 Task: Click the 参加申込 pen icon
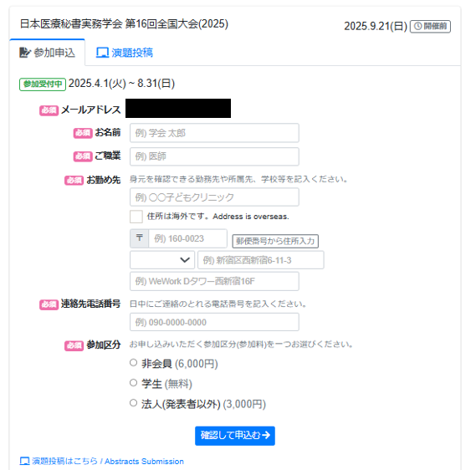point(25,53)
